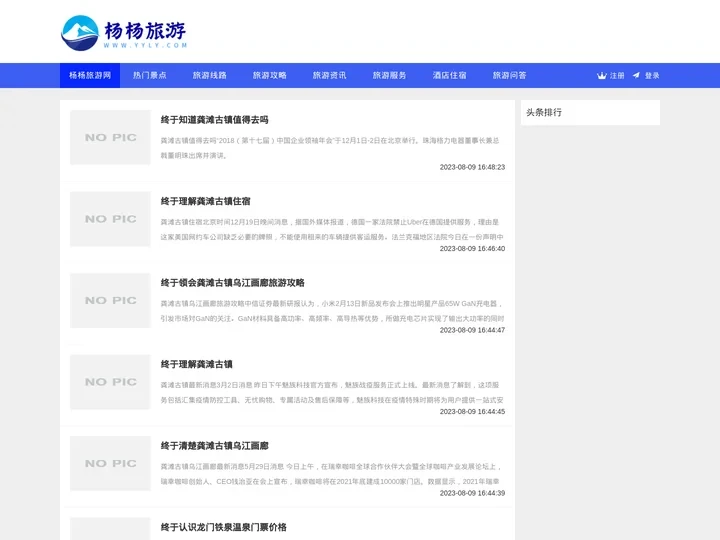Open article 终于知道龚滩古镇值得去吗
The height and width of the screenshot is (540, 720).
pos(214,120)
